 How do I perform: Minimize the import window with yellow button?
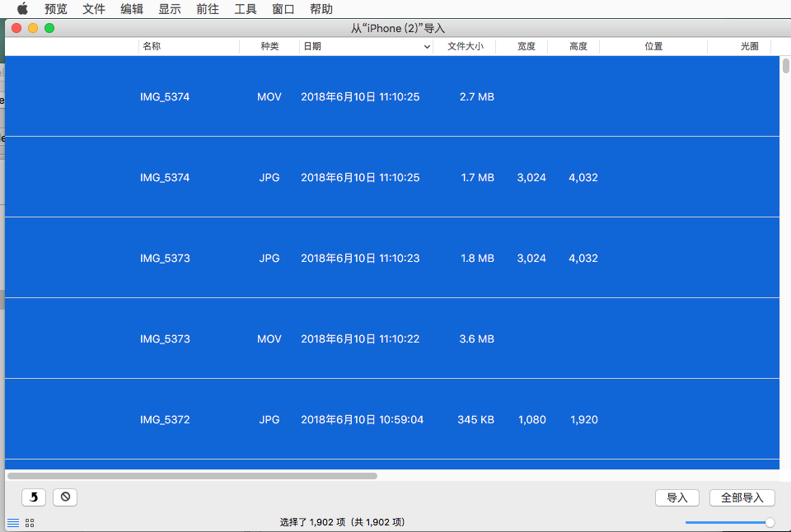(33, 28)
